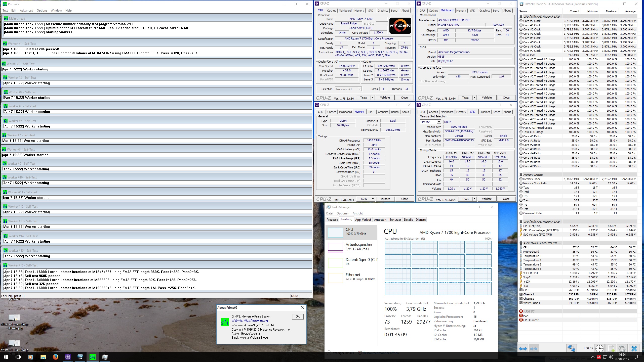The width and height of the screenshot is (644, 362).
Task: Open HWiNFO sensor settings gear icon
Action: 622,348
